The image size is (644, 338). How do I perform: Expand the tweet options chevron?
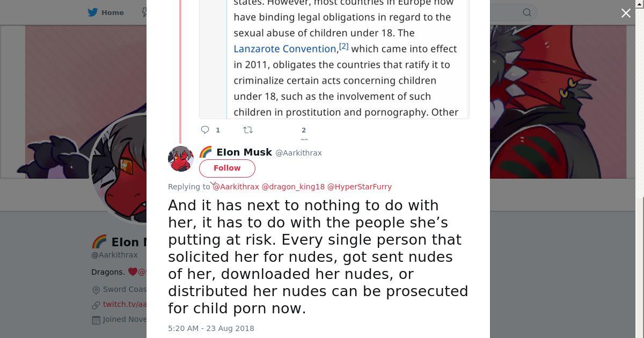point(213,183)
